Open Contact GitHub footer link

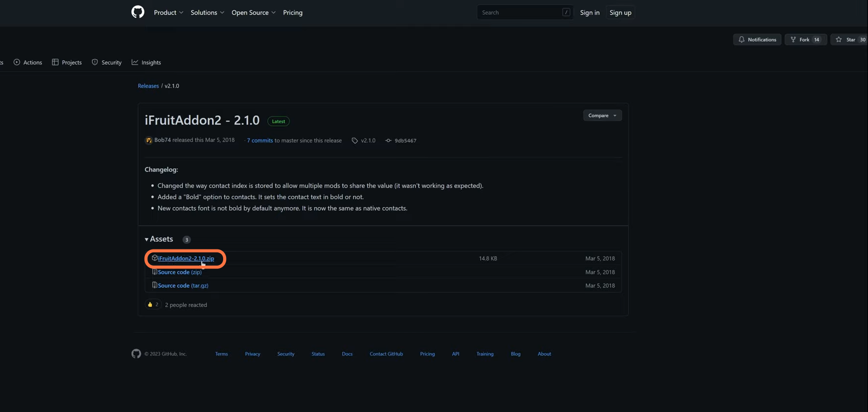[386, 354]
